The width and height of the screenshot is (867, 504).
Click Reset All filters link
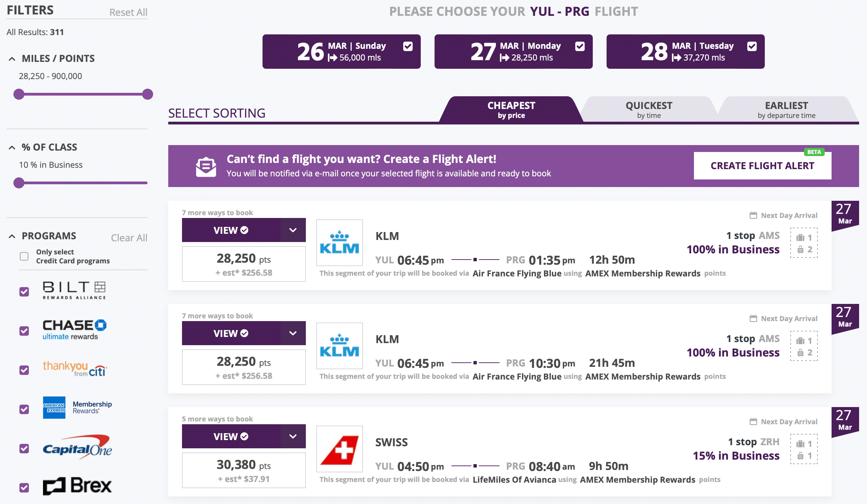128,12
